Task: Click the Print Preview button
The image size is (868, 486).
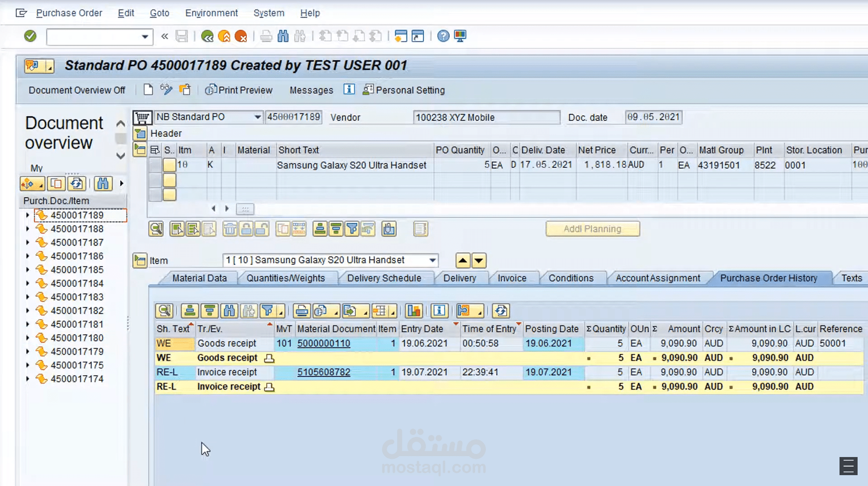Action: tap(239, 90)
